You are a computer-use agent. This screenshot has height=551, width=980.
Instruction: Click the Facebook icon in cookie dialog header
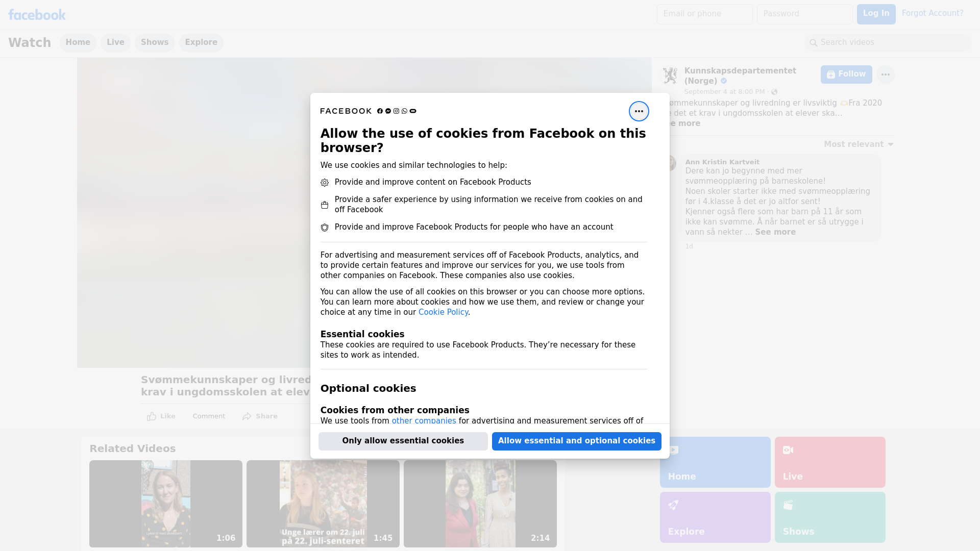click(x=380, y=111)
